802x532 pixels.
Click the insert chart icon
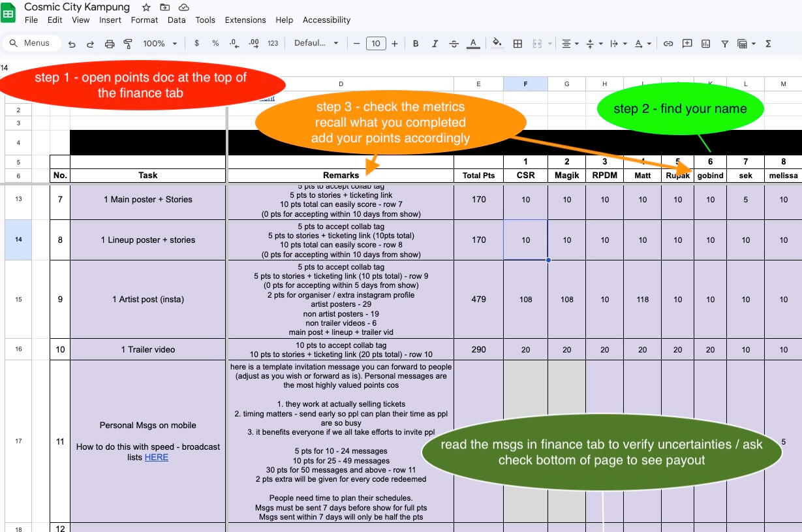(x=705, y=44)
